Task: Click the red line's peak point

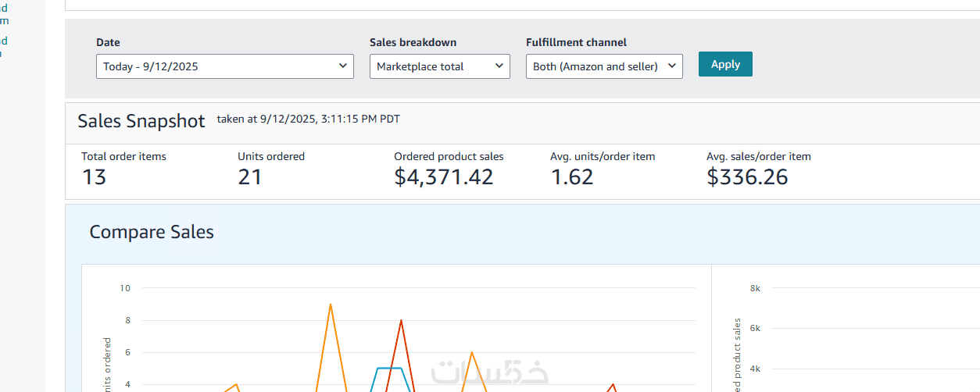Action: (401, 320)
